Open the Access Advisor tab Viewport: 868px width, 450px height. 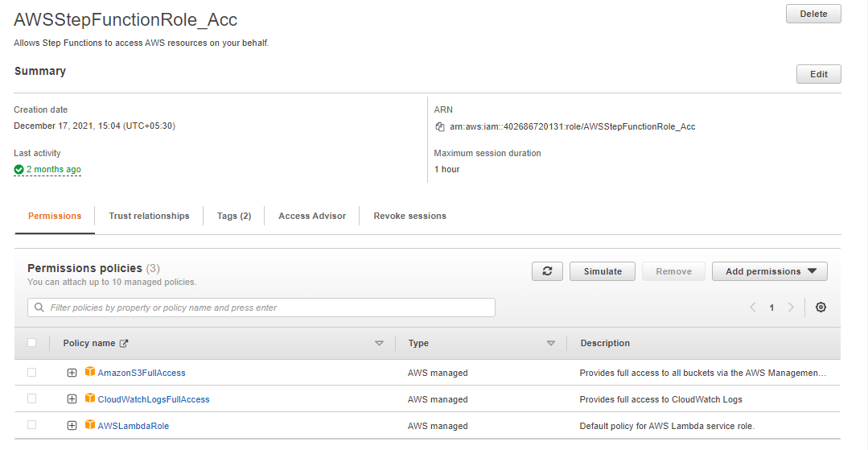pyautogui.click(x=312, y=216)
